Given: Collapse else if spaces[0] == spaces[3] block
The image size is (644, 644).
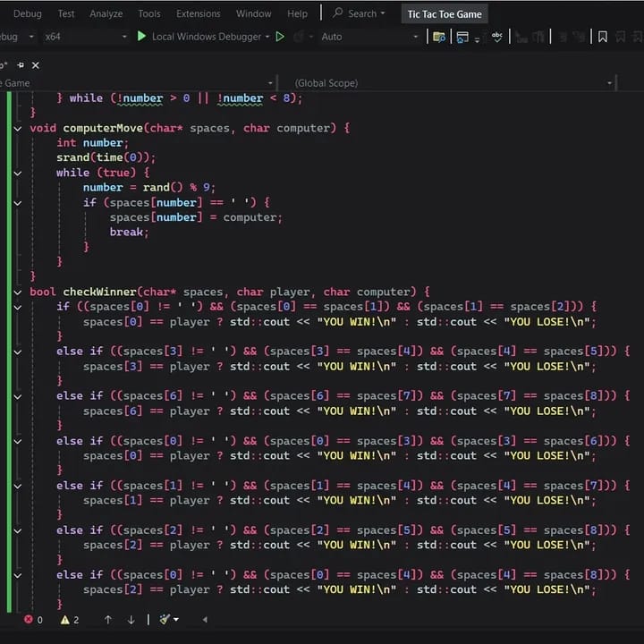Looking at the screenshot, I should coord(18,442).
